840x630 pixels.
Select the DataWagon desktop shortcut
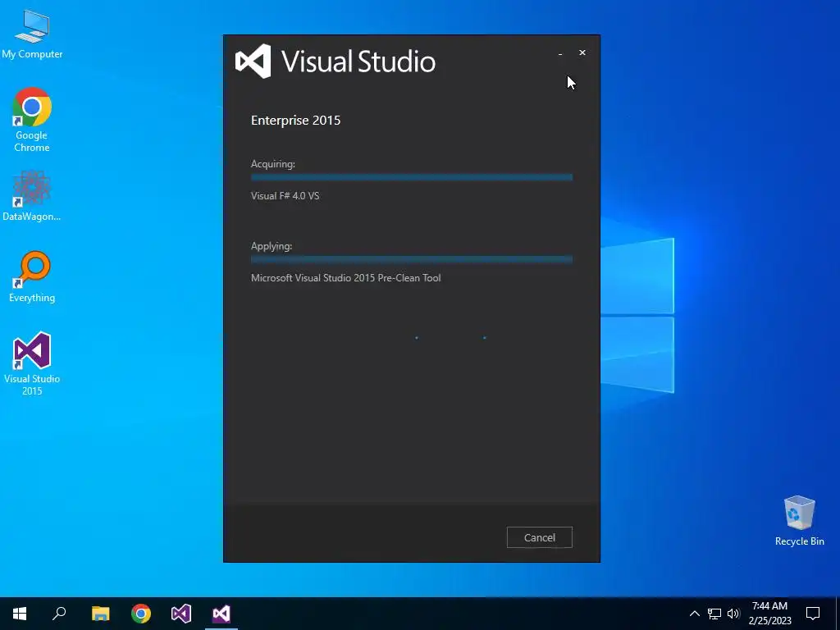click(32, 196)
